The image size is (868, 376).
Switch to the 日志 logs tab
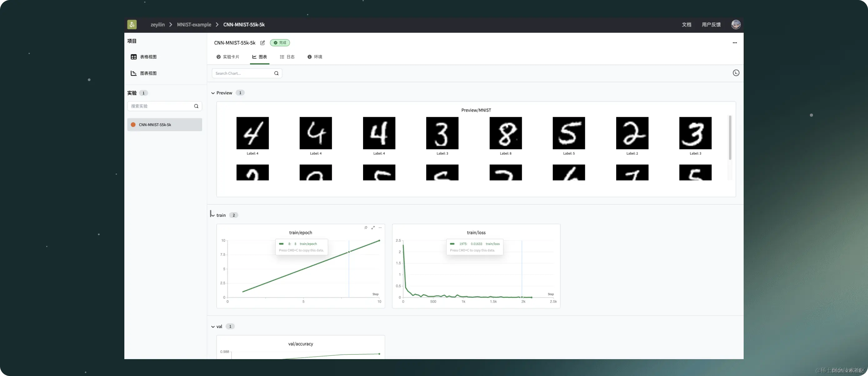click(x=287, y=57)
